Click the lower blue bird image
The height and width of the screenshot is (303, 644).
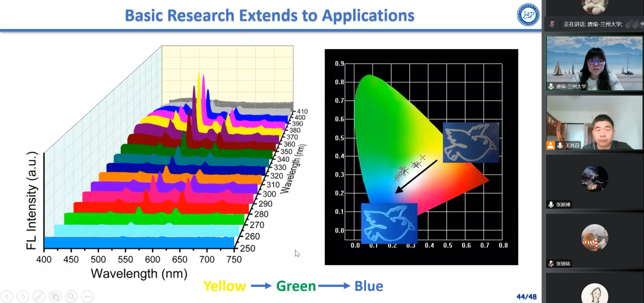[x=389, y=223]
